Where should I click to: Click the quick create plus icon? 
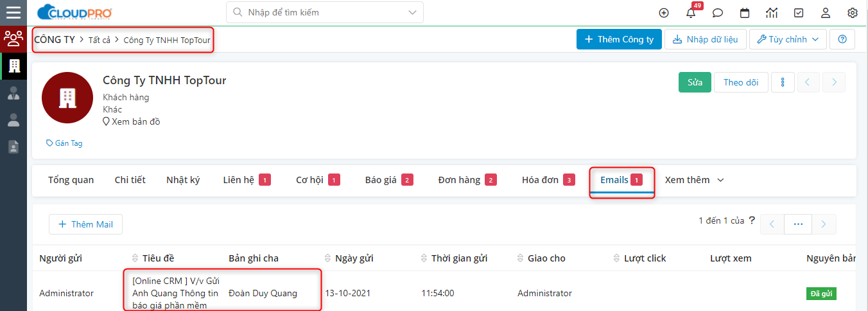click(x=664, y=13)
